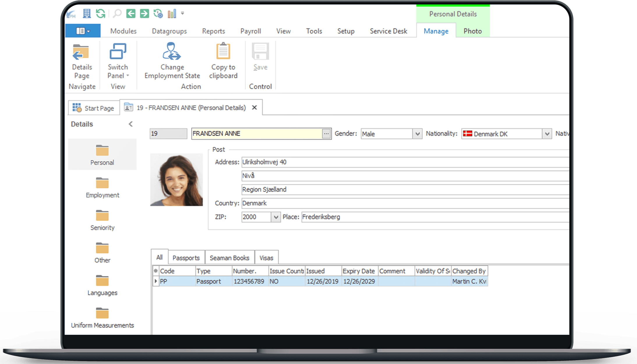Image resolution: width=637 pixels, height=364 pixels.
Task: Switch to the Passports tab
Action: pos(186,258)
